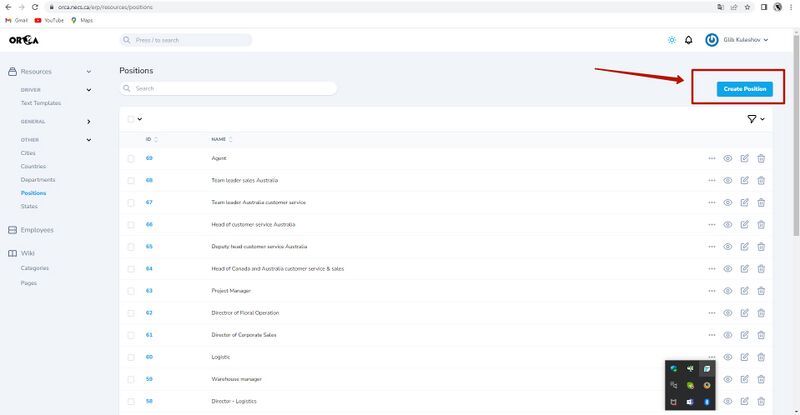Open Wiki Categories in sidebar
Image resolution: width=800 pixels, height=415 pixels.
[35, 268]
